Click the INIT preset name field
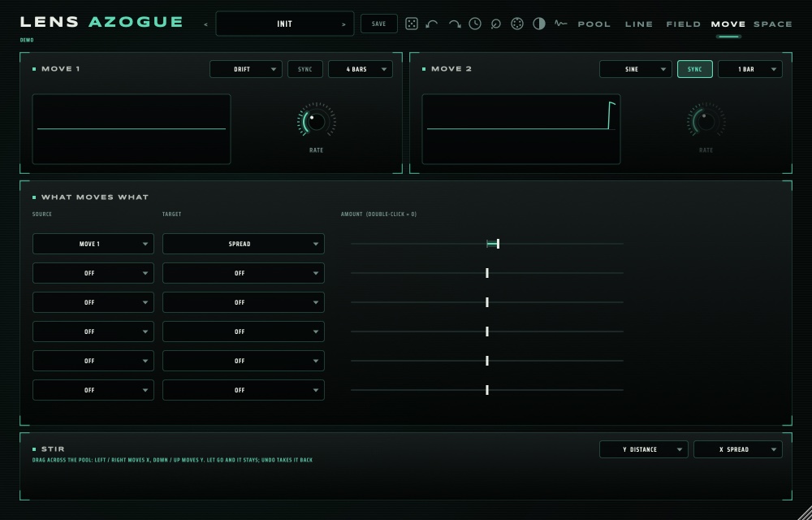The image size is (812, 520). click(285, 24)
